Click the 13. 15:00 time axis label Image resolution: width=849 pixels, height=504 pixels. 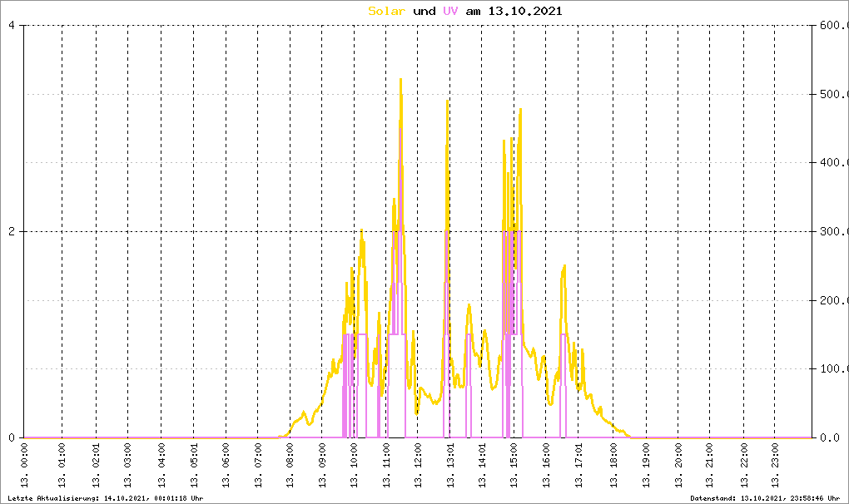pos(514,465)
